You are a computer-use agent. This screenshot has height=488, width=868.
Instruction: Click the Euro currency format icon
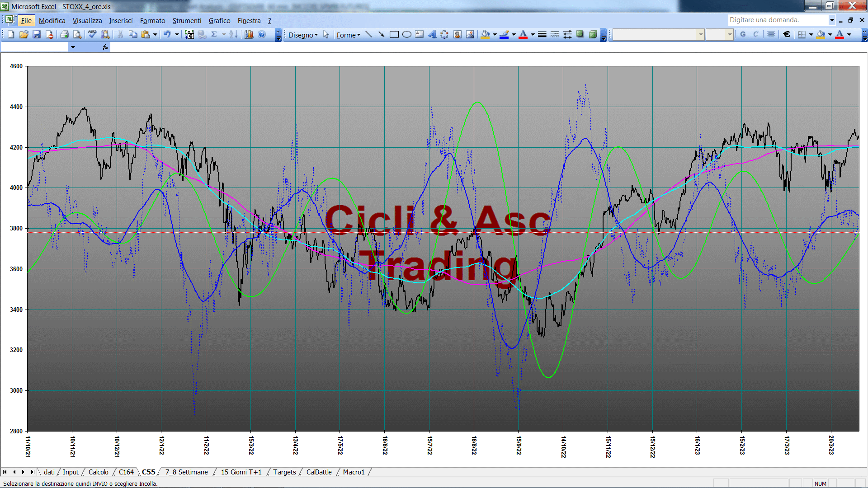tap(787, 34)
